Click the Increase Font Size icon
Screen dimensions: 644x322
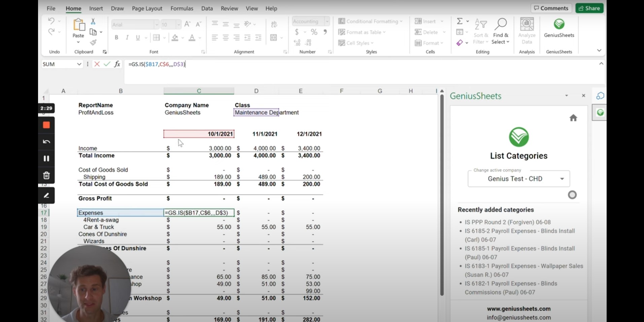point(188,24)
